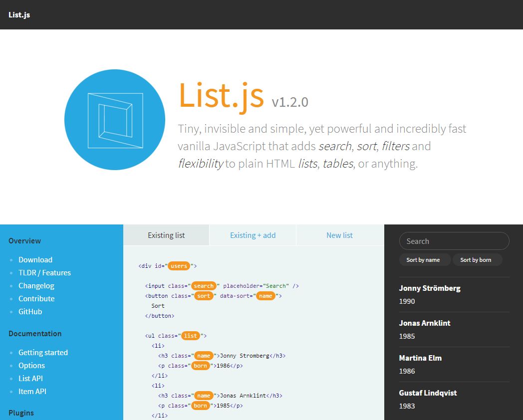Open the "TLDR / Features" link
Viewport: 523px width, 420px height.
(x=44, y=272)
